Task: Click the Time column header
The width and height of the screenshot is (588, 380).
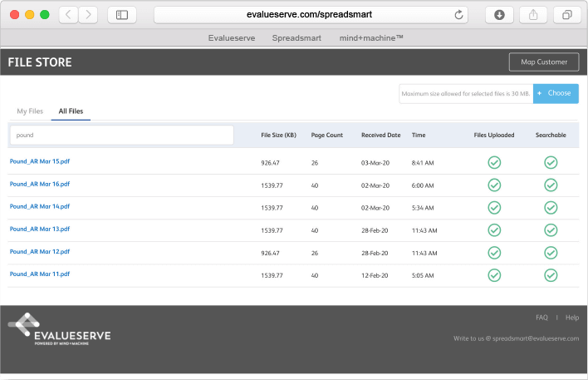Action: tap(419, 136)
